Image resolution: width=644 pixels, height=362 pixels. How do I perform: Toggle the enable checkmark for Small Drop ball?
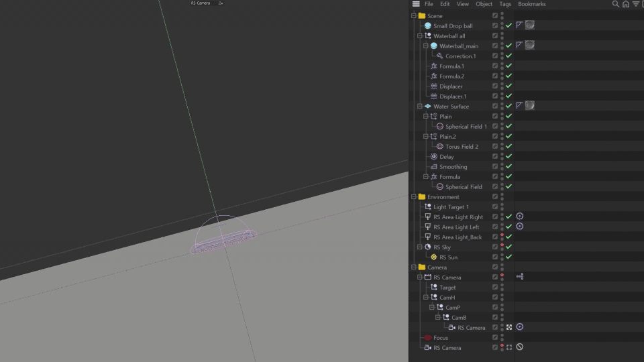(x=509, y=25)
